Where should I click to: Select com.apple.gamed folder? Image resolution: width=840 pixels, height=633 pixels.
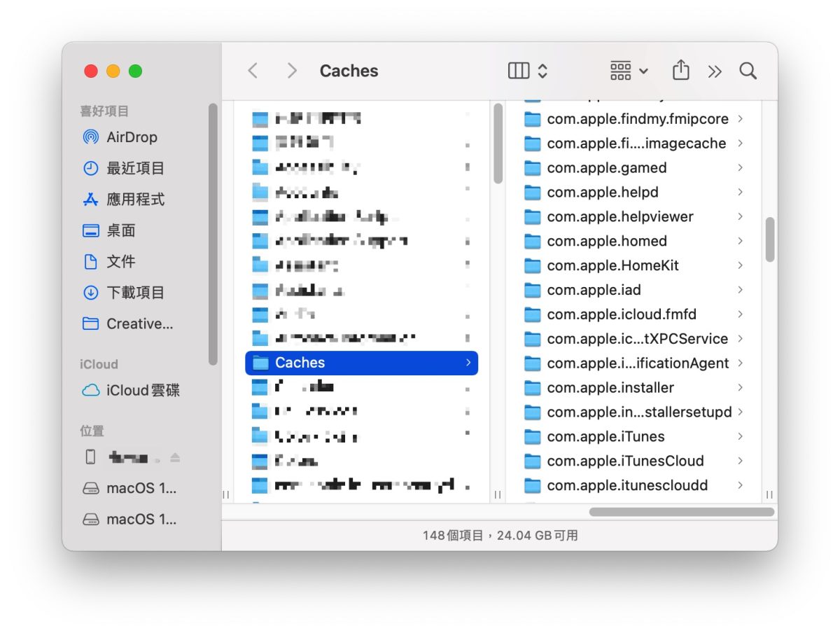pyautogui.click(x=633, y=168)
